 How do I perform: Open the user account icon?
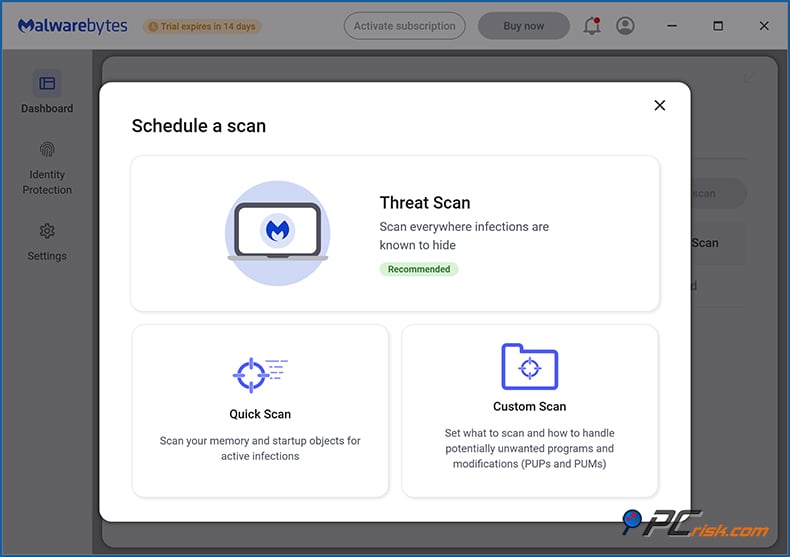click(625, 26)
